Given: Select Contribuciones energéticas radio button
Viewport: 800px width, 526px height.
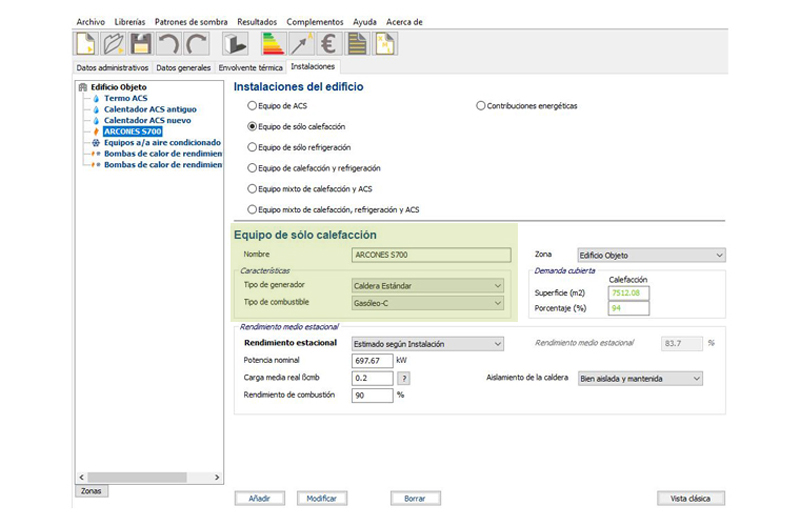Looking at the screenshot, I should pos(480,106).
